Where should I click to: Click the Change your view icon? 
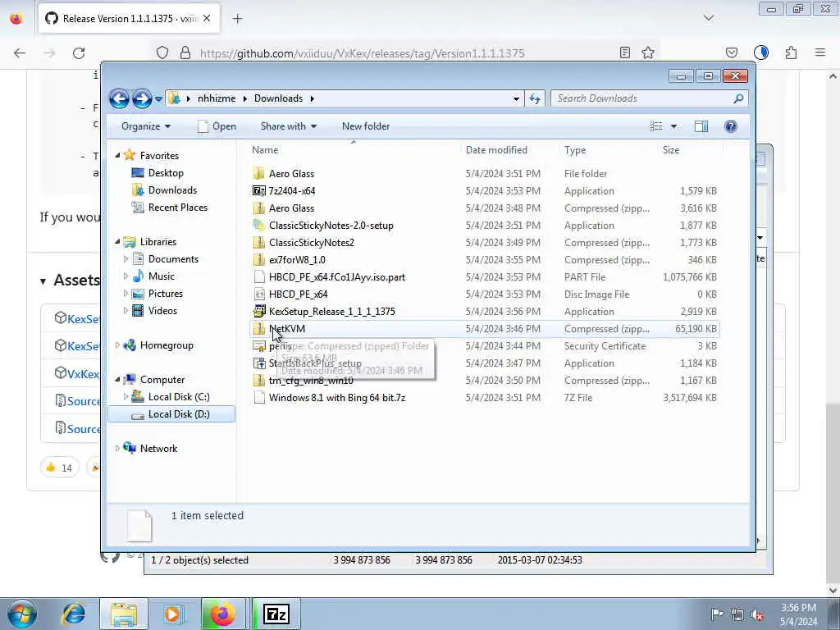click(x=656, y=126)
